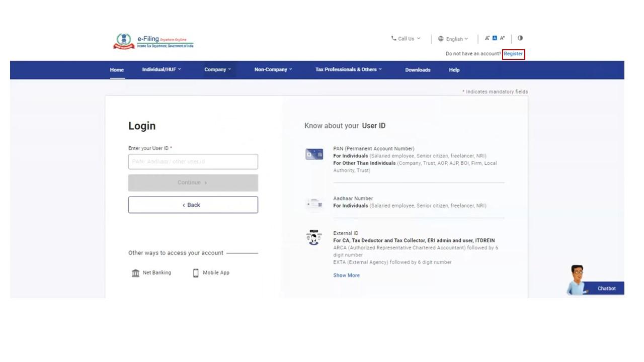Screen dimensions: 644x362
Task: Expand the Call Us dropdown
Action: 406,39
